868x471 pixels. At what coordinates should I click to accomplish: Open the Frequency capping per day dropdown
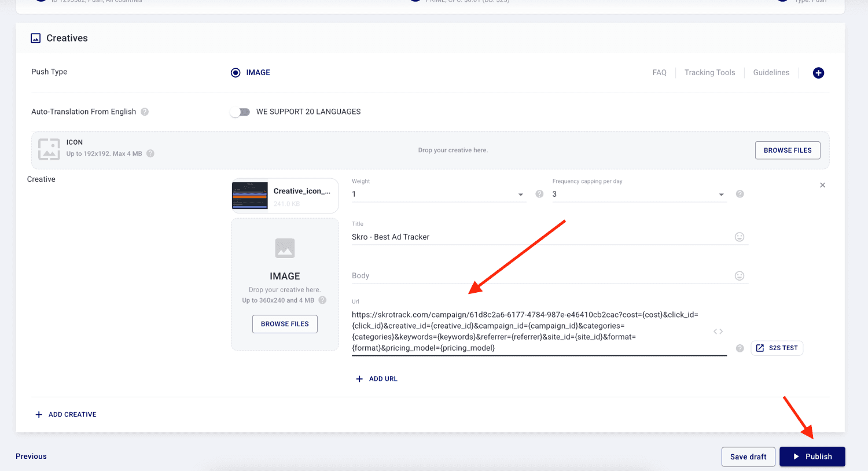[639, 194]
